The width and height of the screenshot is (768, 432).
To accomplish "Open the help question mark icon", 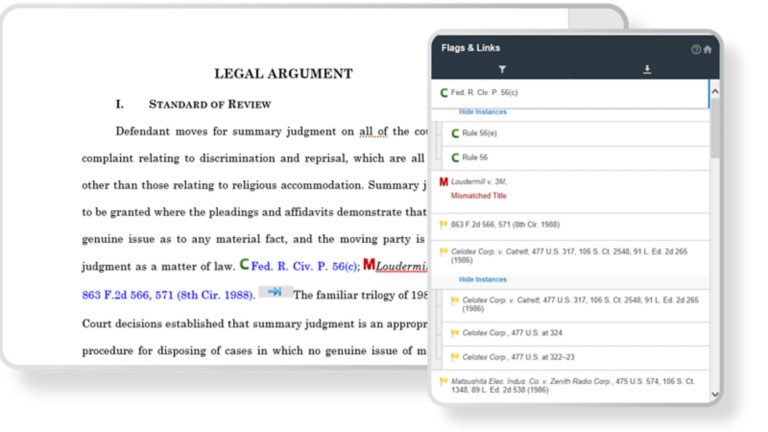I will [x=696, y=49].
